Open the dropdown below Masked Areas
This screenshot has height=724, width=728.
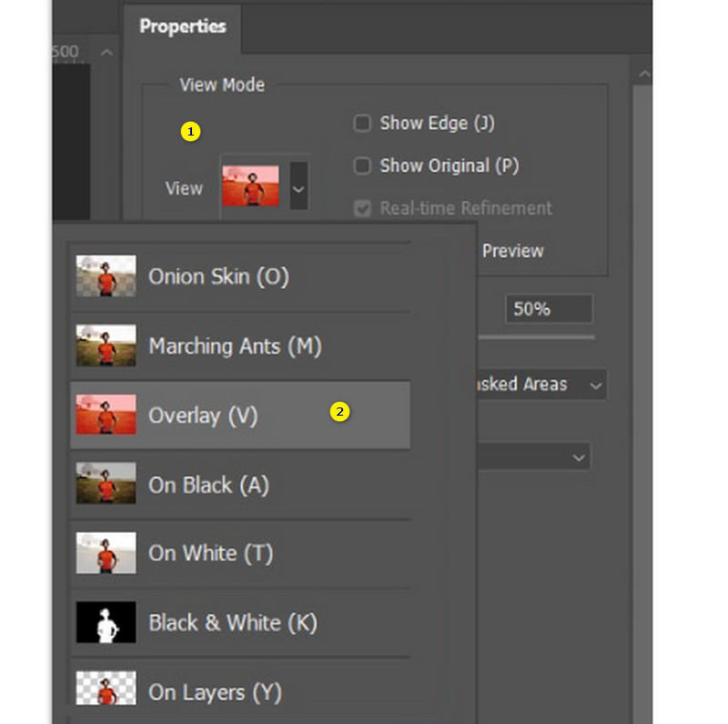pos(579,458)
